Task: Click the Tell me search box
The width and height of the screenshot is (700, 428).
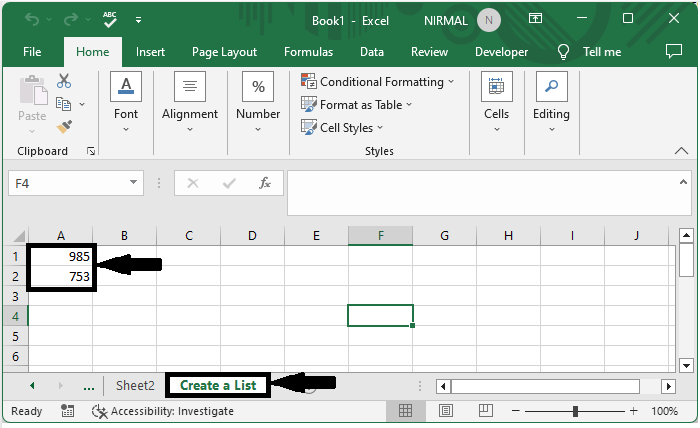Action: (x=601, y=52)
